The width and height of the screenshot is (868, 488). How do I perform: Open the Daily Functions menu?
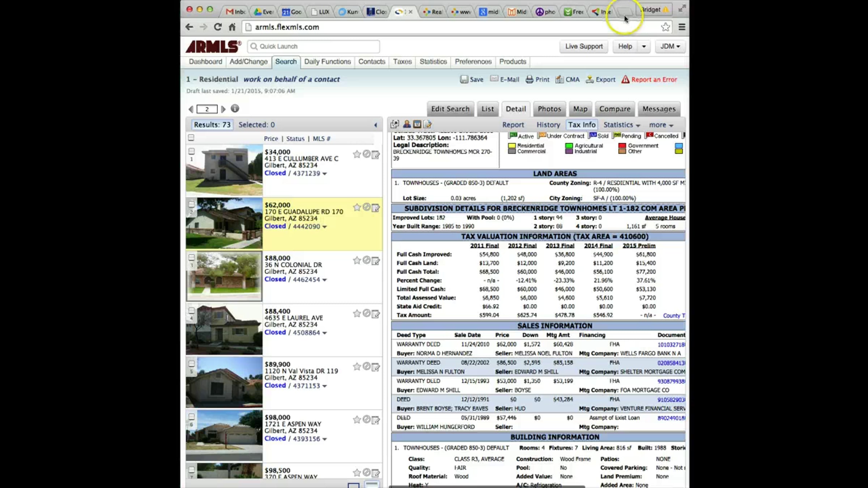pyautogui.click(x=327, y=61)
